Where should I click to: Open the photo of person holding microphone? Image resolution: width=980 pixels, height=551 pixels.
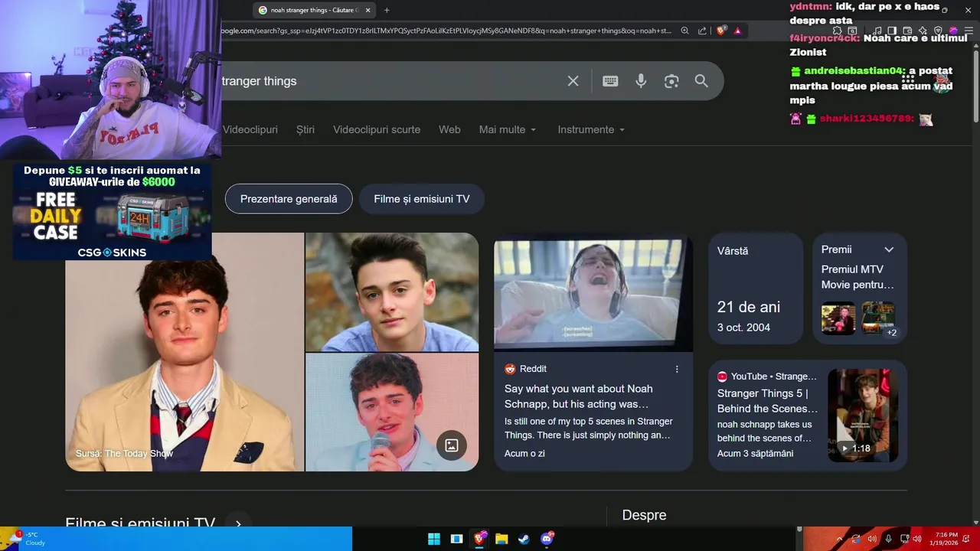point(392,412)
